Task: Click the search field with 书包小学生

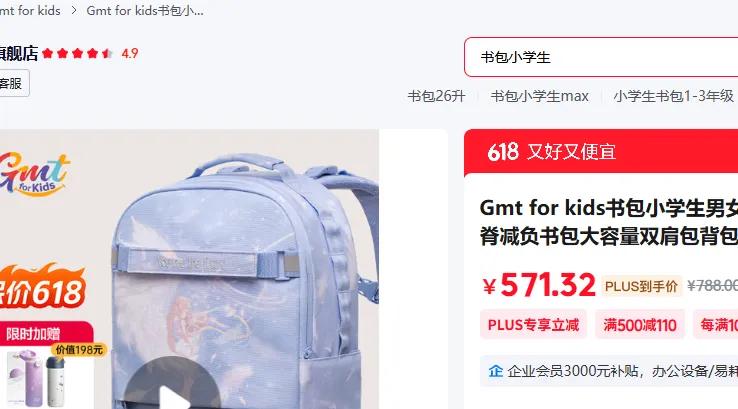Action: point(601,57)
